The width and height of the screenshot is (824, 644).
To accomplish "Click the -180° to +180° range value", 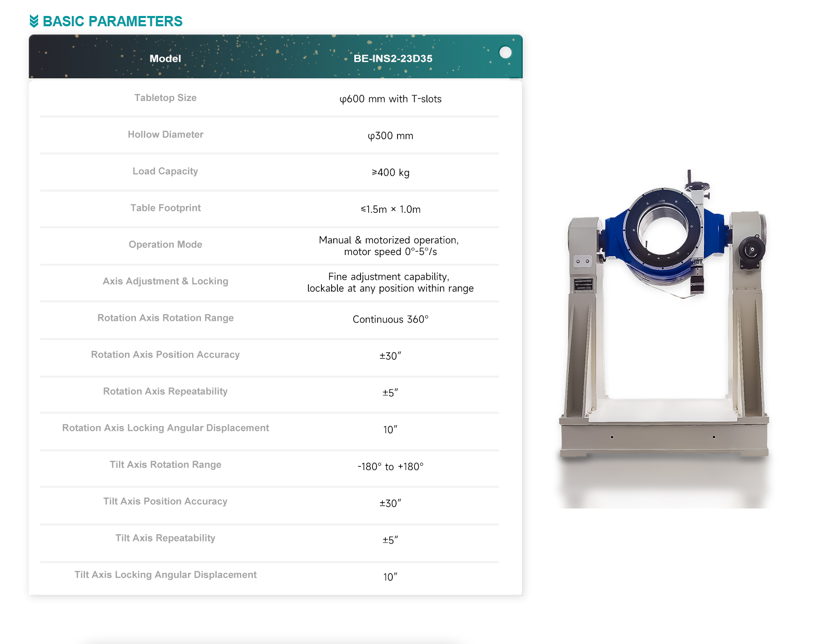I will point(390,467).
